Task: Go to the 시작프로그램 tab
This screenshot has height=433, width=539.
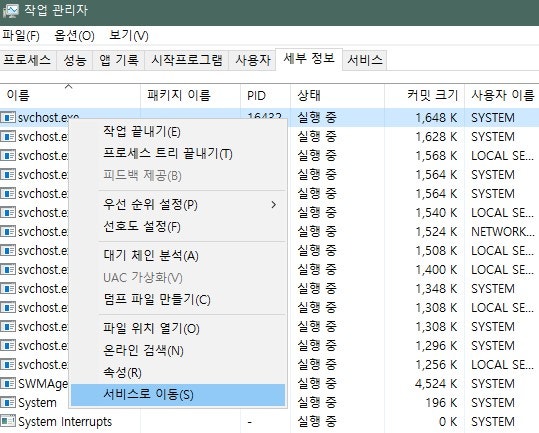Action: click(187, 60)
